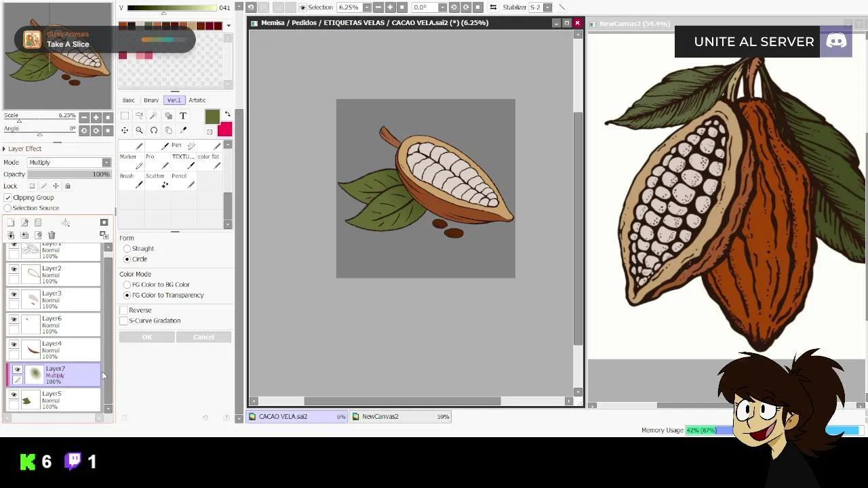Select Layer4 in the layers list
This screenshot has width=868, height=488.
coord(54,350)
